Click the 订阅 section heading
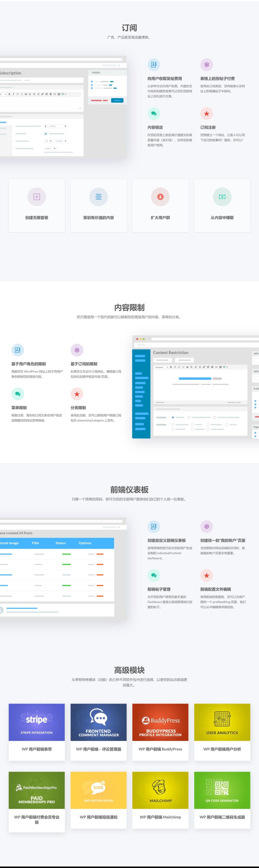259x868 pixels. pyautogui.click(x=129, y=28)
